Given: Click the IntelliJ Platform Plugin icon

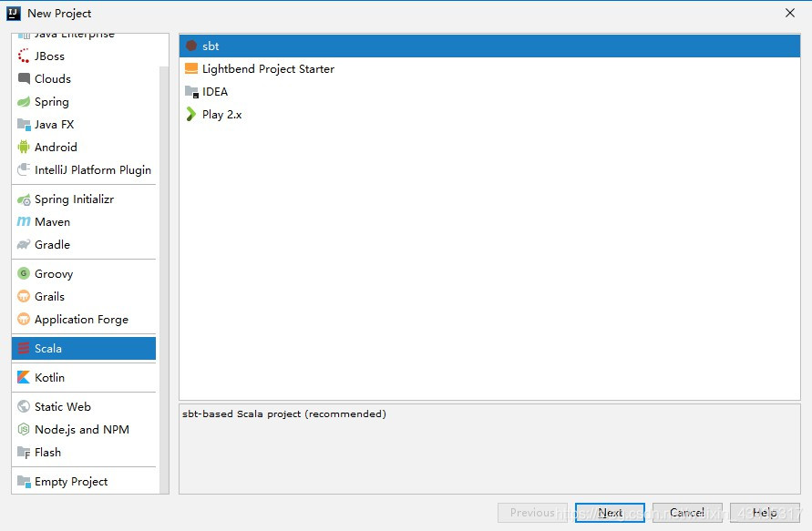Looking at the screenshot, I should coord(24,169).
